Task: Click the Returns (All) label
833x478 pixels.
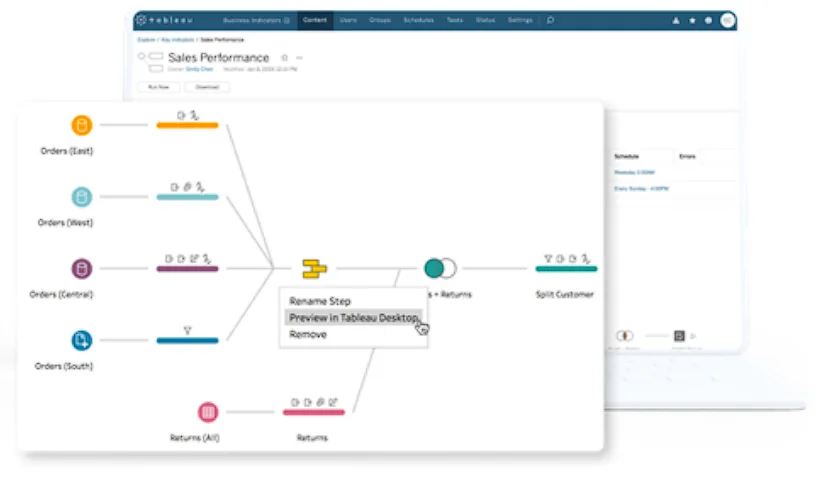Action: (194, 438)
